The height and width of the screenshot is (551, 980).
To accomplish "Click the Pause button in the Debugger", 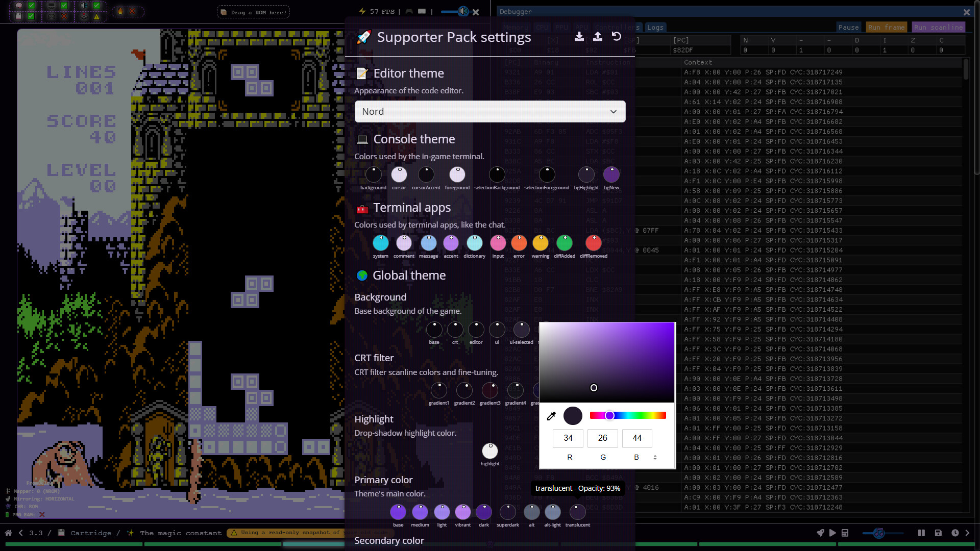I will (849, 27).
